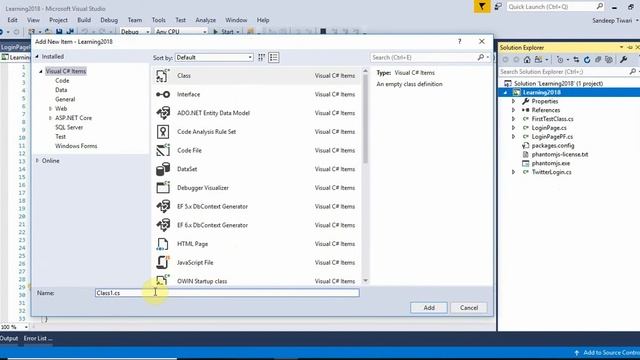Image resolution: width=640 pixels, height=360 pixels.
Task: Expand the ASP.NET Core category node
Action: coord(50,118)
